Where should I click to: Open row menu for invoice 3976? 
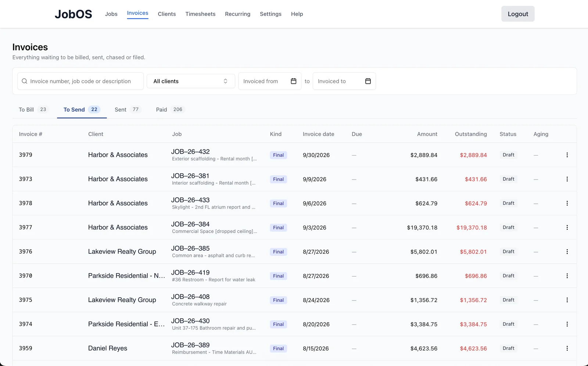click(x=567, y=252)
